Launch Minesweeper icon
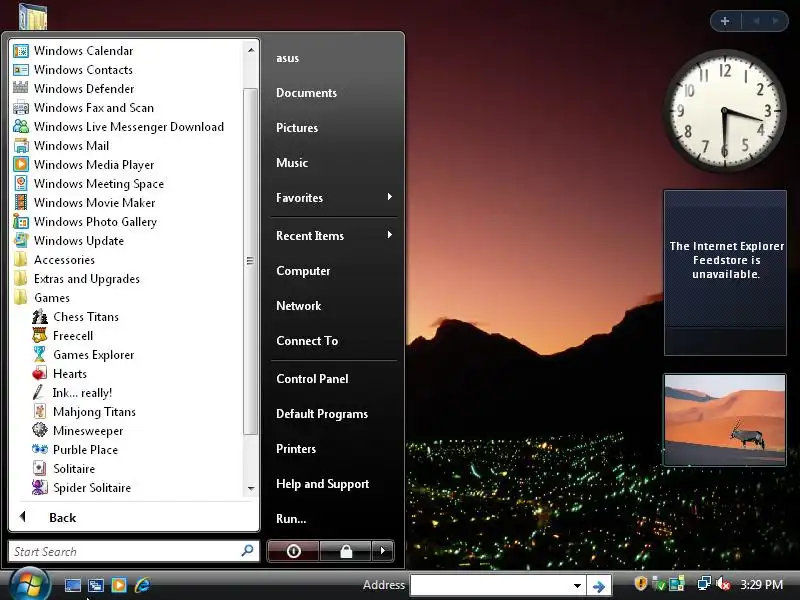Viewport: 800px width, 600px height. pos(40,430)
